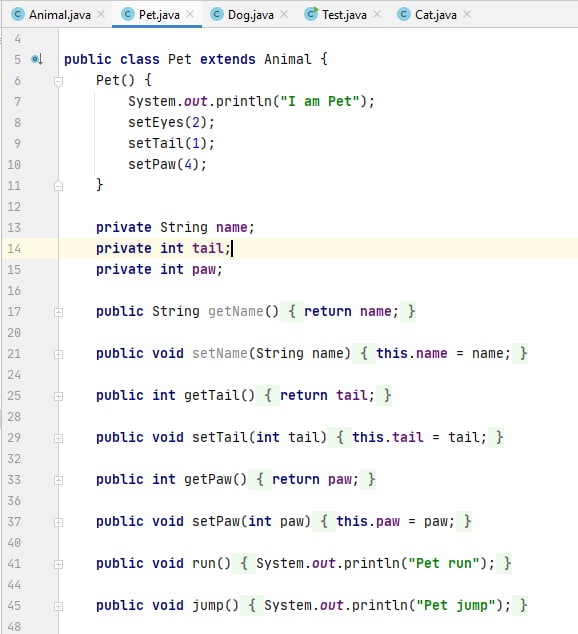This screenshot has height=634, width=578.
Task: Close the Pet.java tab
Action: pos(190,15)
